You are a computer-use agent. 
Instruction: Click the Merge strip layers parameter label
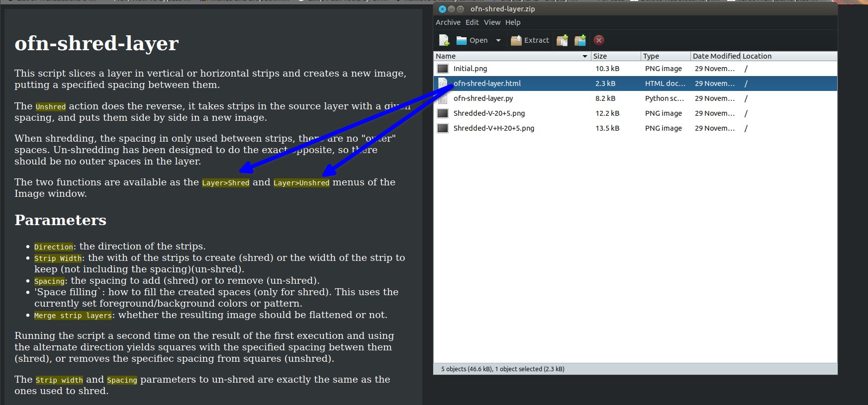(x=73, y=315)
